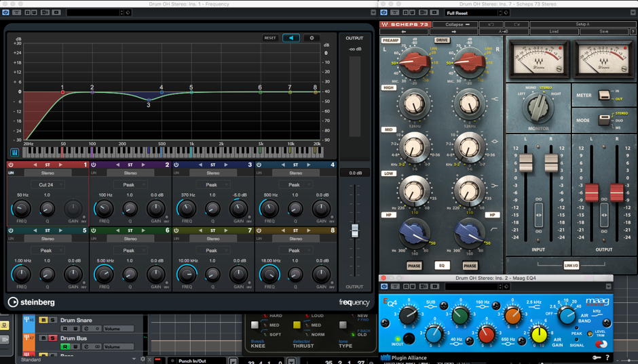Click Scheps 73 help question mark
This screenshot has width=638, height=364.
click(633, 31)
